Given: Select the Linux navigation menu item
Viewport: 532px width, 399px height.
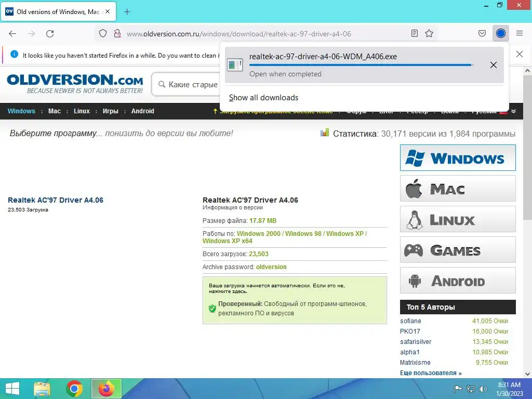Looking at the screenshot, I should [82, 111].
